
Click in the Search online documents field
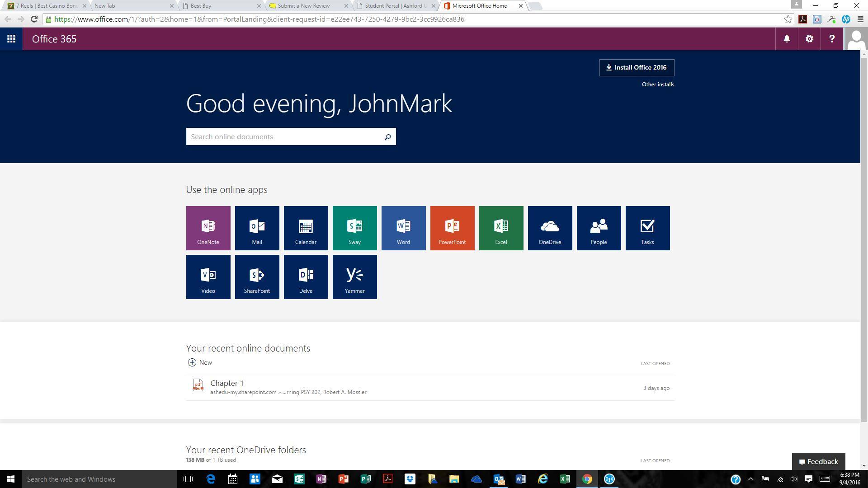[284, 136]
